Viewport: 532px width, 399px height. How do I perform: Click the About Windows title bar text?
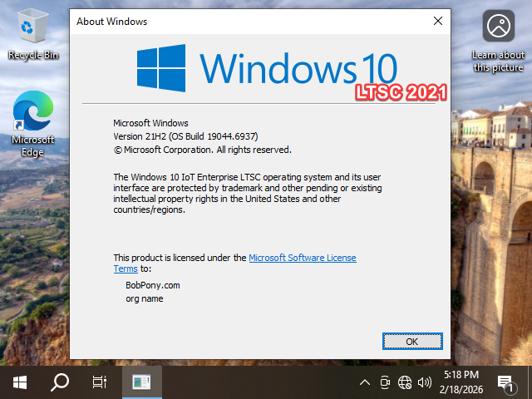[x=111, y=22]
